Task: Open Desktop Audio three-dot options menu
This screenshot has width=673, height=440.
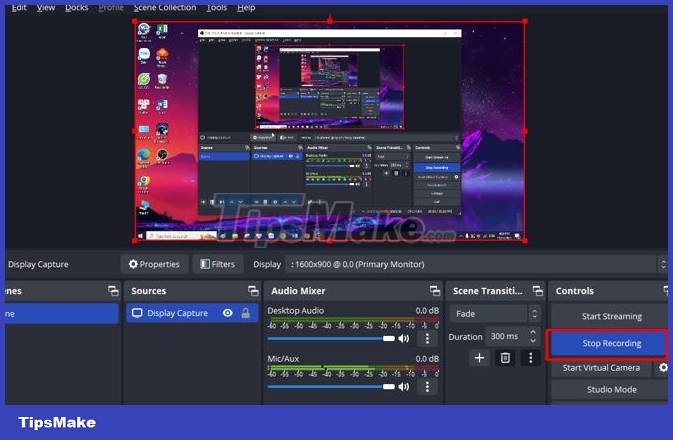Action: point(427,338)
